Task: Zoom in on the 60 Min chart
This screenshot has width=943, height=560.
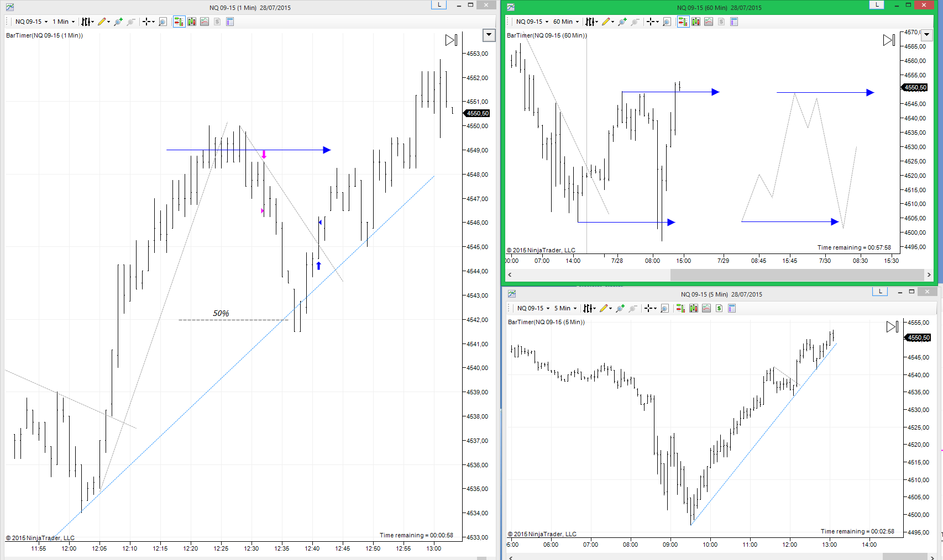Action: (x=622, y=22)
